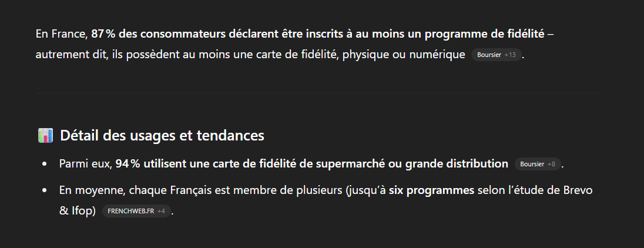Open the Boursier +13 source citation
Viewport: 644px width, 248px height.
[x=496, y=55]
